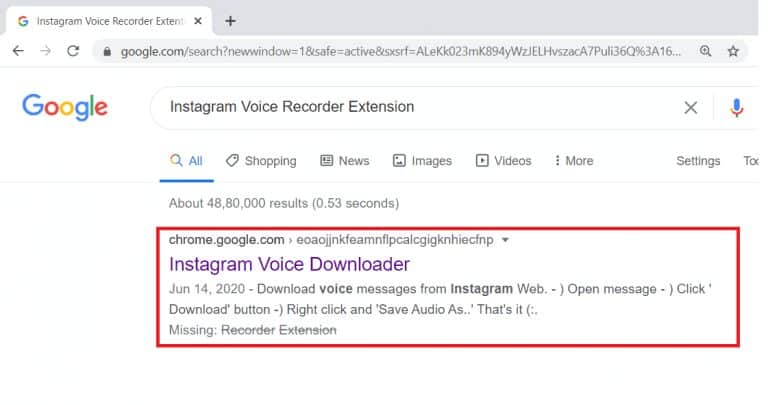The image size is (768, 405).
Task: Click the 'About 48,80,000 results' text
Action: 284,203
